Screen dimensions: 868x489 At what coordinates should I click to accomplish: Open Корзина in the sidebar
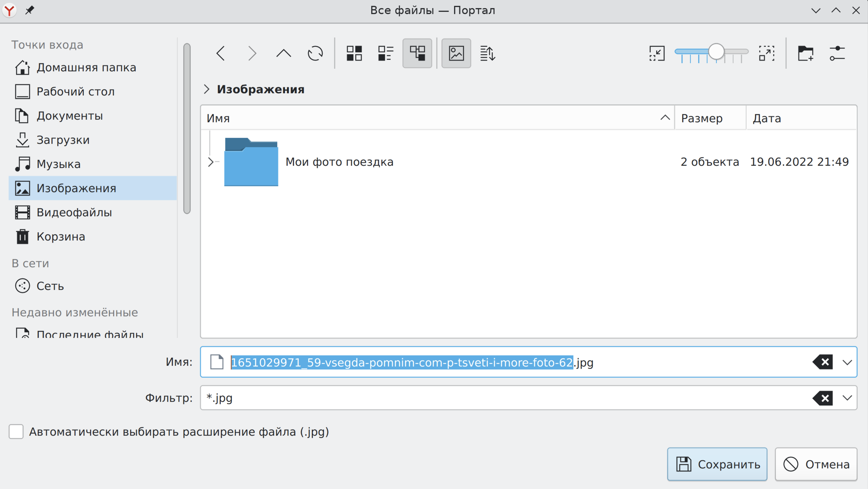point(92,236)
